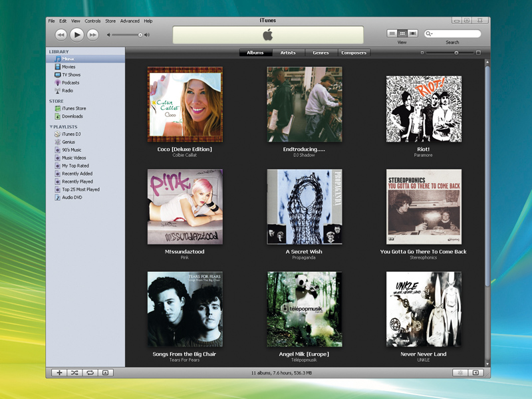Click the '11 albums, 7.6 hours' status text

pyautogui.click(x=281, y=373)
